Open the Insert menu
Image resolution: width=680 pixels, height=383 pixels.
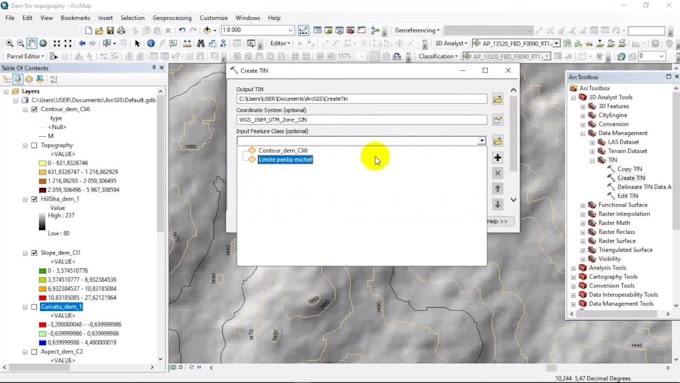pyautogui.click(x=105, y=18)
